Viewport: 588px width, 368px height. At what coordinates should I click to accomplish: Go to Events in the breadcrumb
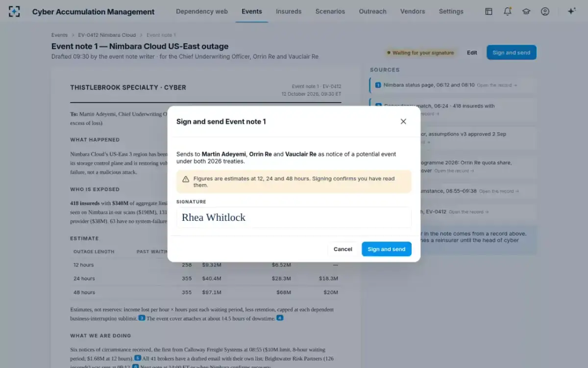click(x=59, y=35)
